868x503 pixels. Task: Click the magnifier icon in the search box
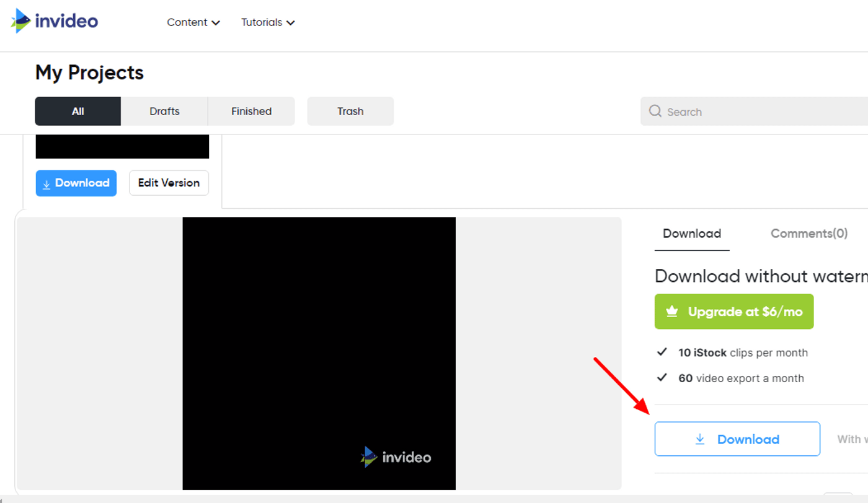[655, 112]
